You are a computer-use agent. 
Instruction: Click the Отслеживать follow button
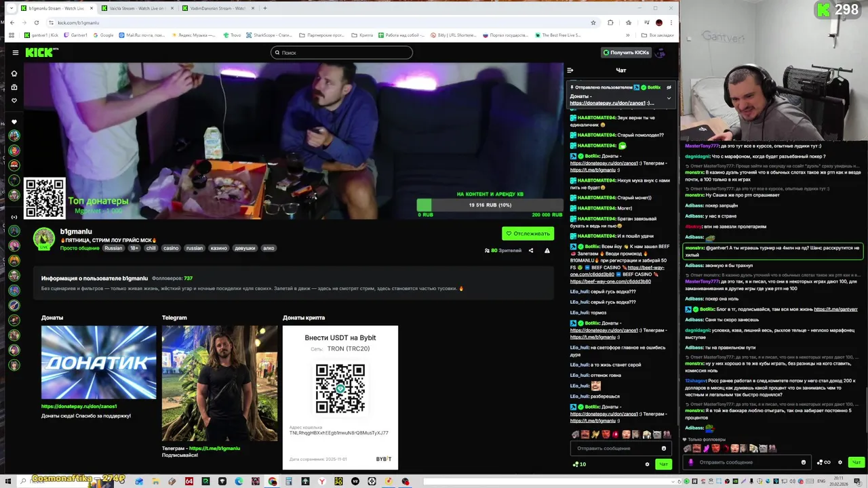pyautogui.click(x=528, y=233)
